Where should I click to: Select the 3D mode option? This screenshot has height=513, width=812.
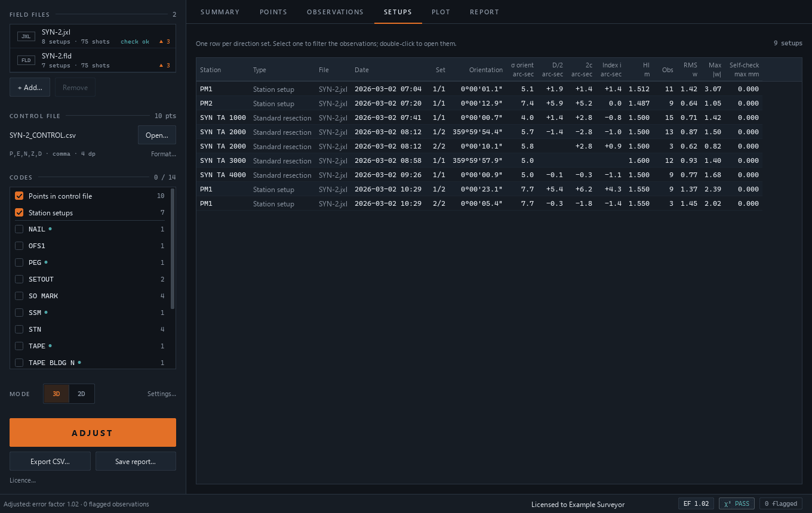pos(57,394)
